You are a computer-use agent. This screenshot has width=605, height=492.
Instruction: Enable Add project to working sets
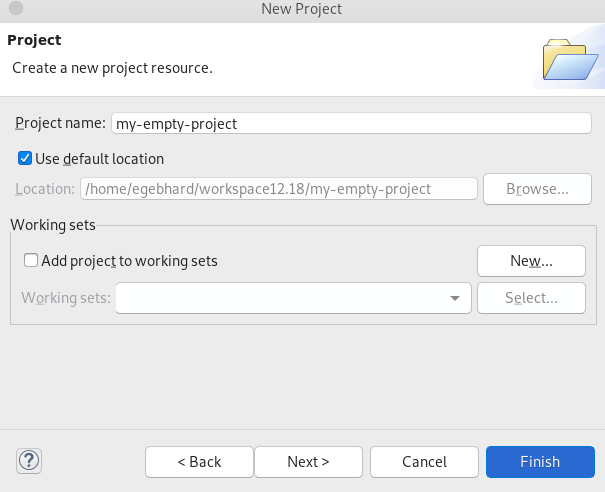(32, 260)
